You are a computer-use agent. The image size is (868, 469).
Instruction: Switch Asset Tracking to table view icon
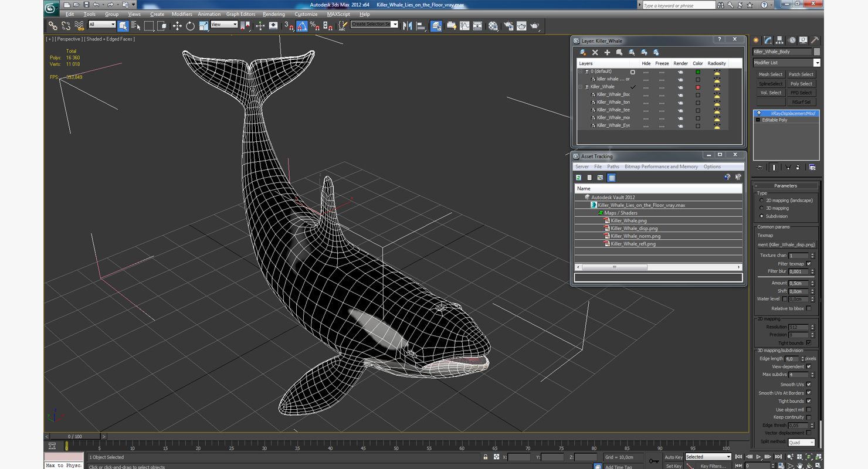[x=612, y=177]
